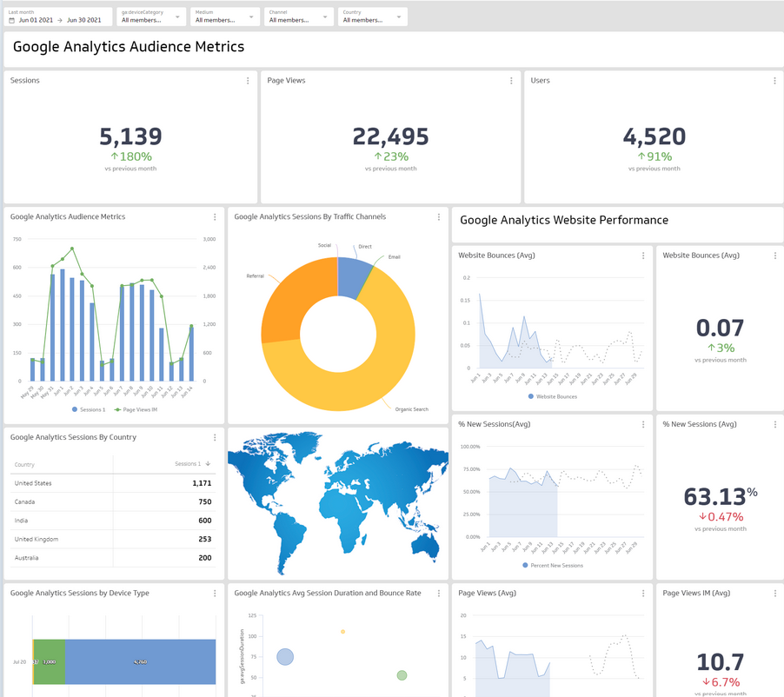
Task: Click the calendar icon in date range
Action: coord(12,21)
